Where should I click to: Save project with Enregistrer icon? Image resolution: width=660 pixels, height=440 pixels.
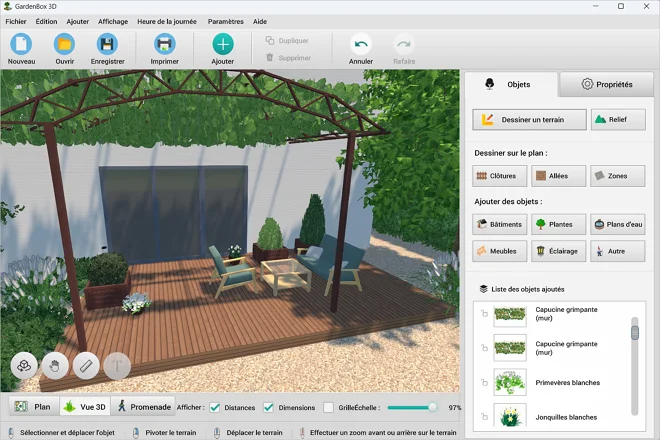107,44
